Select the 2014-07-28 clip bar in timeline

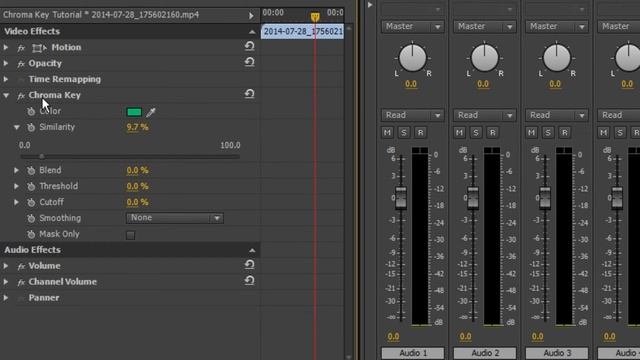(x=302, y=31)
